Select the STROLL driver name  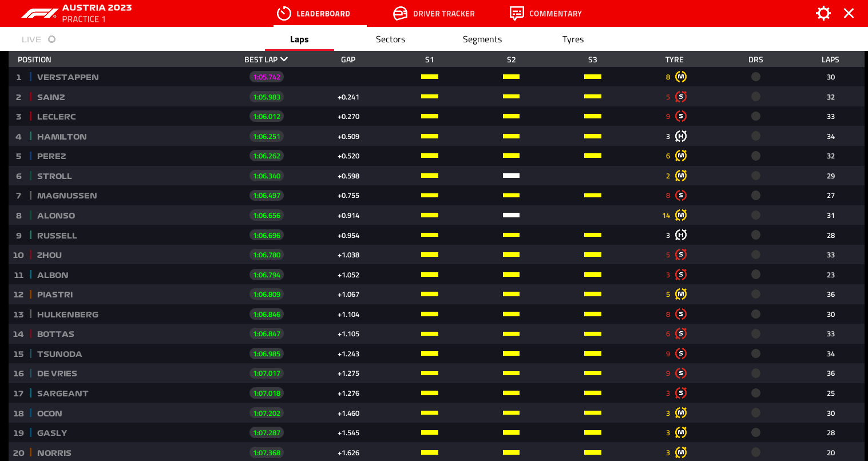[54, 176]
